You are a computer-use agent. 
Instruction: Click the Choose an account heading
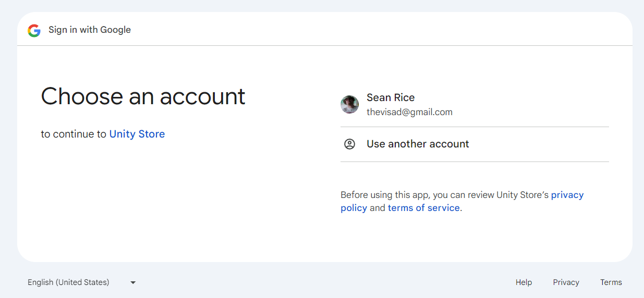(x=143, y=96)
